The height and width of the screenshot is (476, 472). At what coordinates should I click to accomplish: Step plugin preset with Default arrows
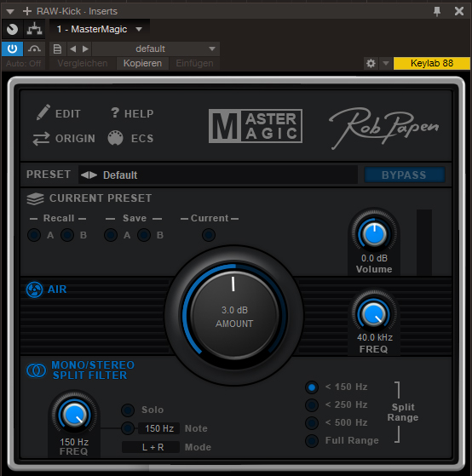point(89,175)
